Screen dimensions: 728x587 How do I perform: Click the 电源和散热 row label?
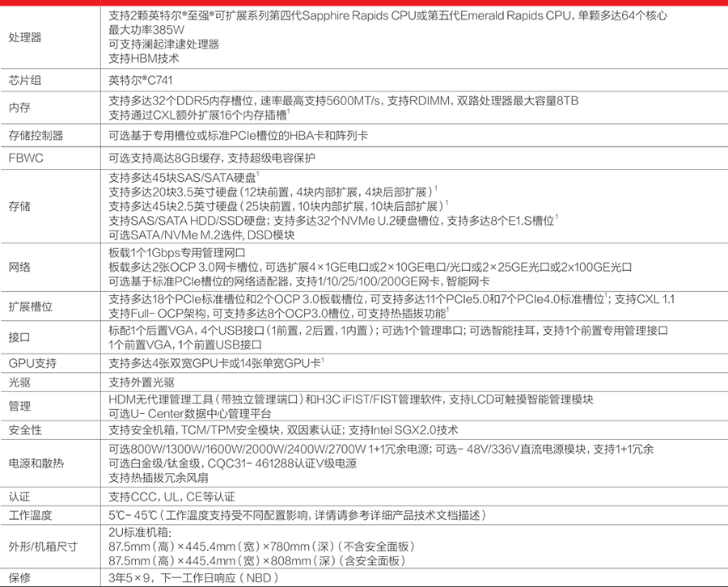click(x=36, y=463)
